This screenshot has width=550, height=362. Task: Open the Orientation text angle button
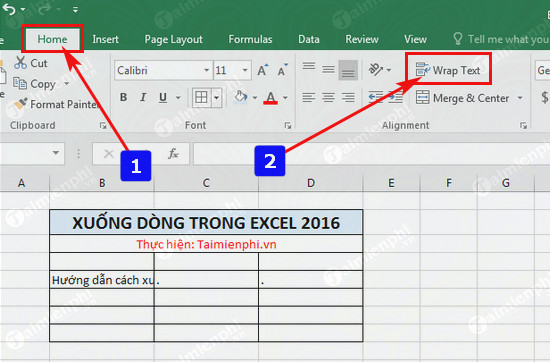coord(376,69)
